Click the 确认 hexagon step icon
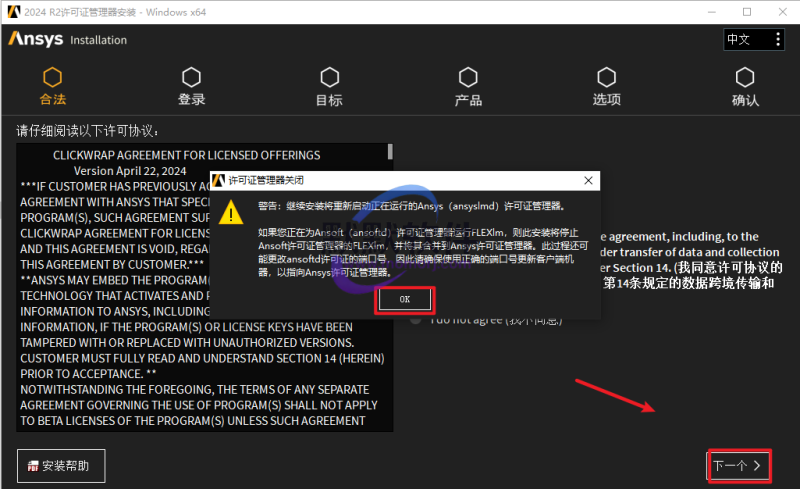 pyautogui.click(x=745, y=77)
